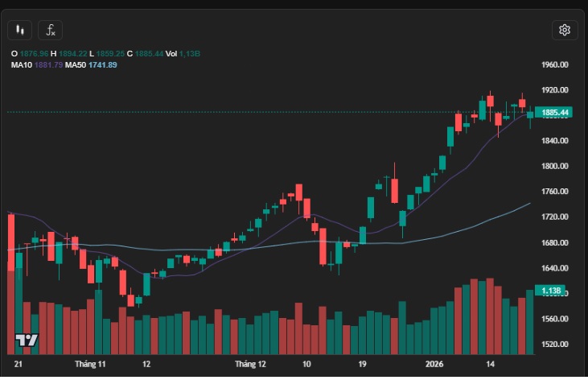Click the Tháng 12 time axis label
588x380 pixels.
click(x=250, y=364)
